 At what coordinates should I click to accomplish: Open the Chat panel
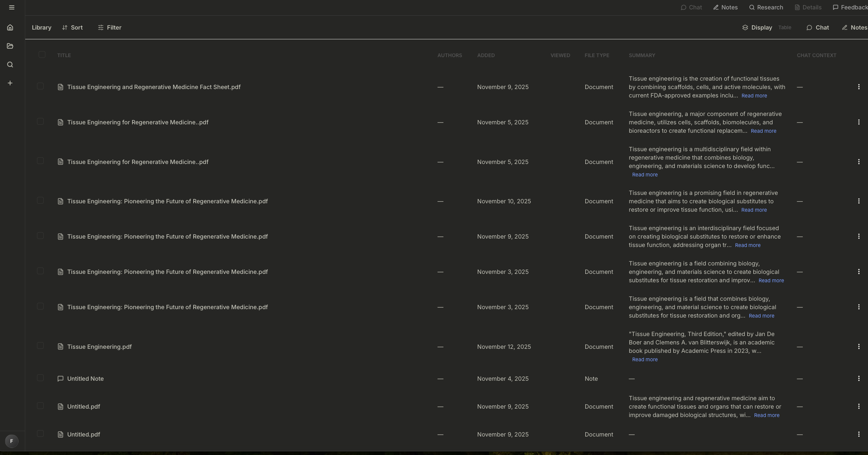coord(818,27)
